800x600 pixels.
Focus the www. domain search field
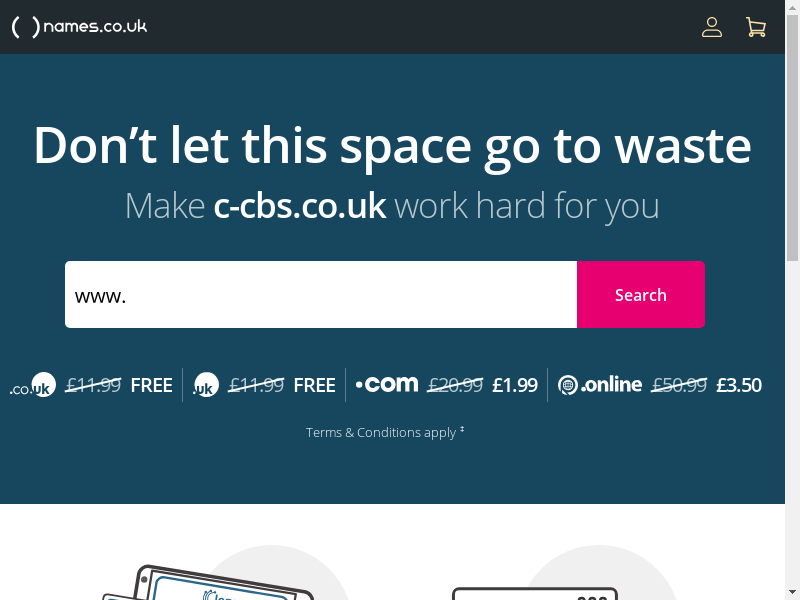(321, 294)
